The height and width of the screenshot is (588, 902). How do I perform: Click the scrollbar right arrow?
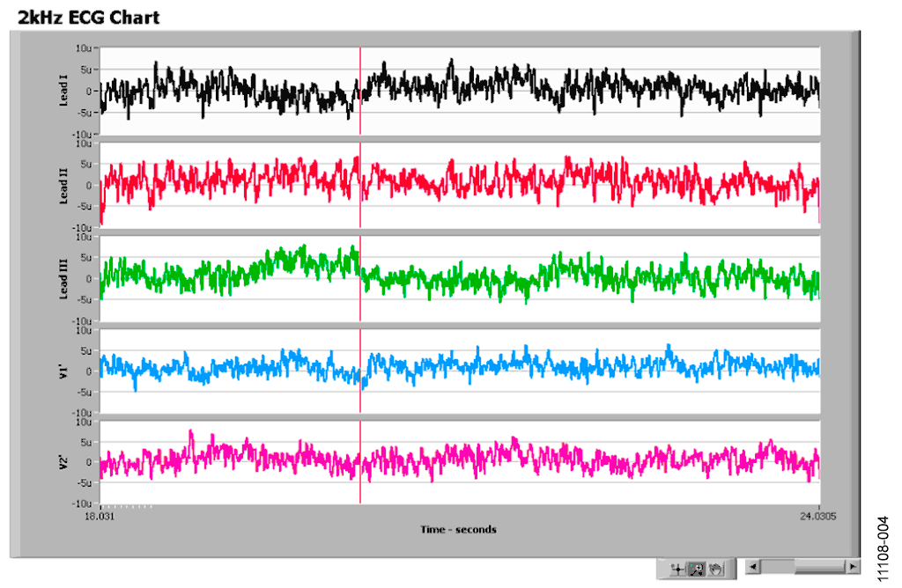pyautogui.click(x=852, y=566)
